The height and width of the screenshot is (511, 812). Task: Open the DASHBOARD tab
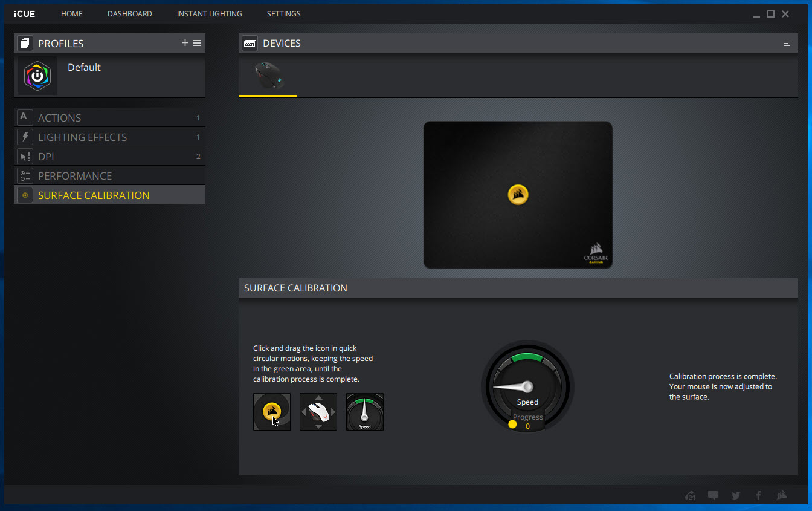130,13
